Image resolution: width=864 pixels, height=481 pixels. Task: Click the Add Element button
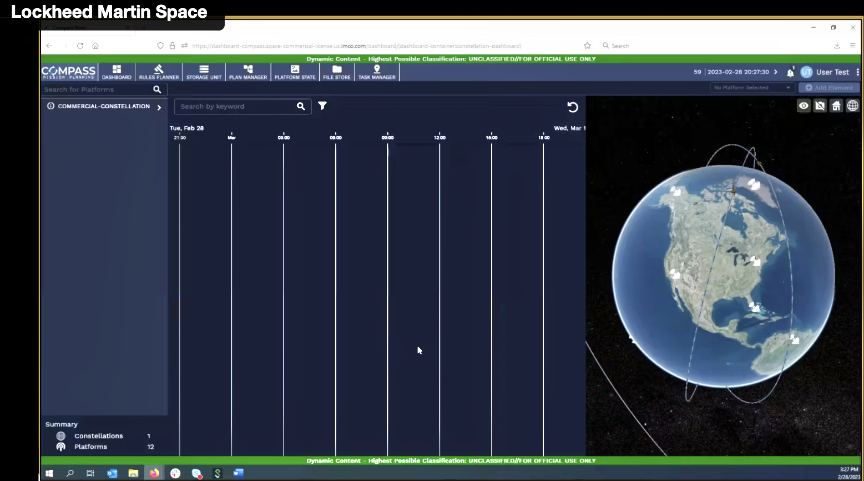(x=829, y=88)
